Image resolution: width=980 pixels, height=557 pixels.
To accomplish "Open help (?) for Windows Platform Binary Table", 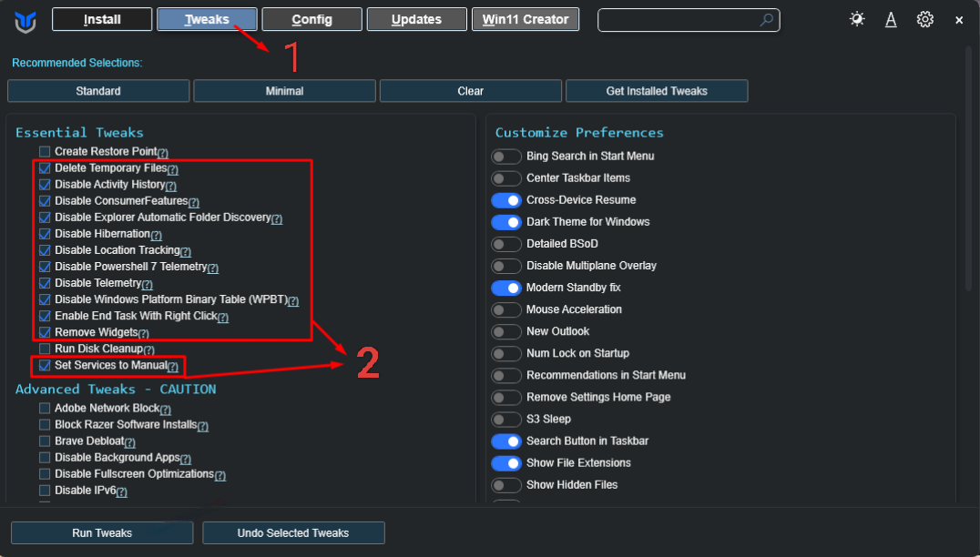I will click(x=293, y=301).
